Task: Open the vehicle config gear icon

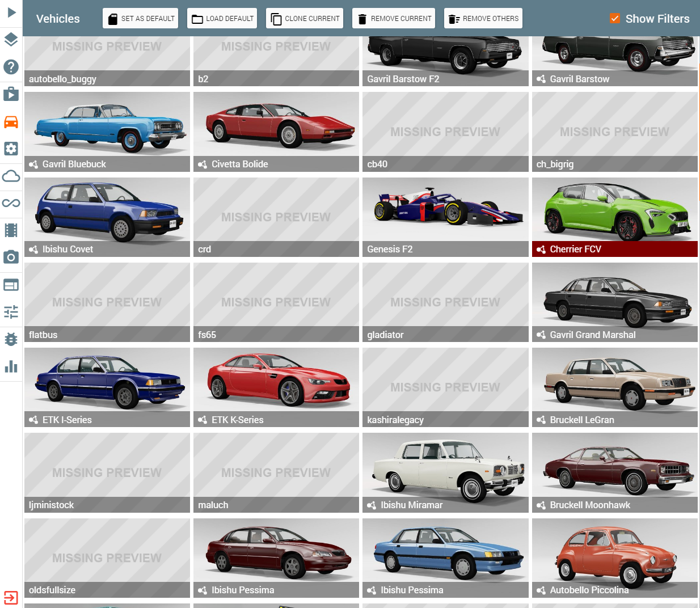Action: [11, 149]
